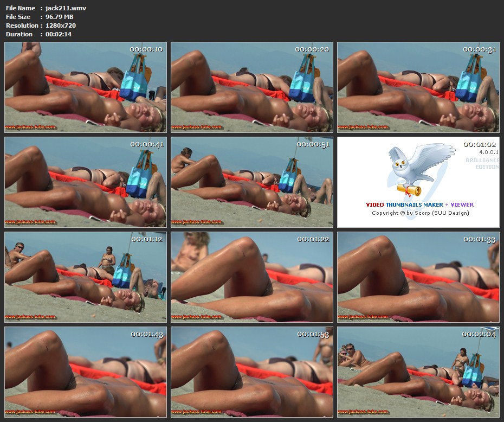Select the thumbnail at 00:00:41

(x=86, y=182)
